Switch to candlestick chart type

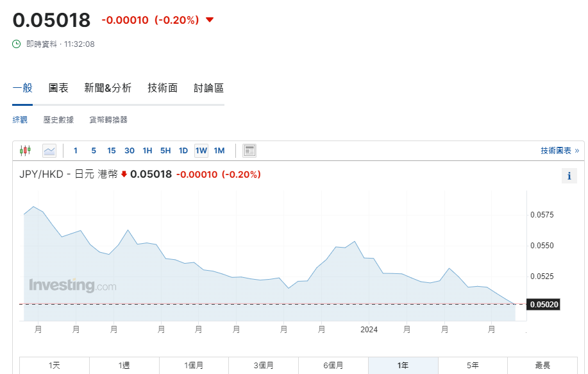(25, 151)
